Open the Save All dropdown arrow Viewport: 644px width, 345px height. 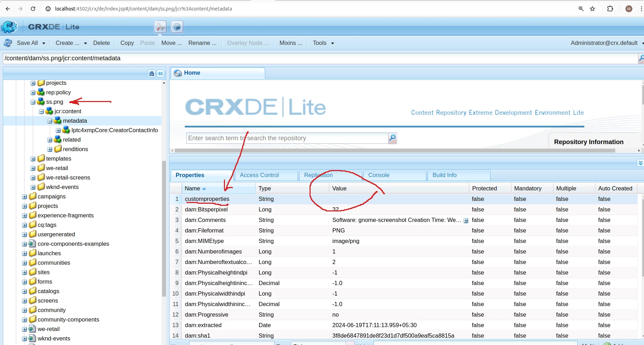[44, 43]
